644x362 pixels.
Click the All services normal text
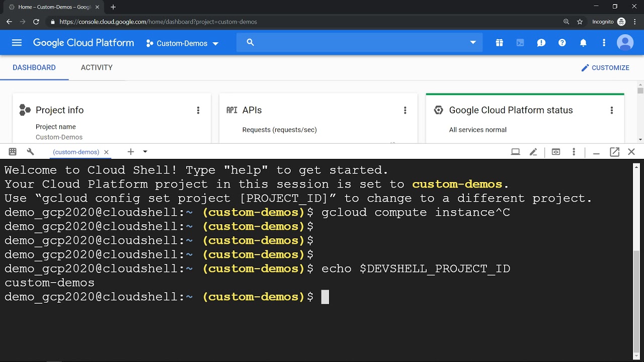[x=478, y=130]
